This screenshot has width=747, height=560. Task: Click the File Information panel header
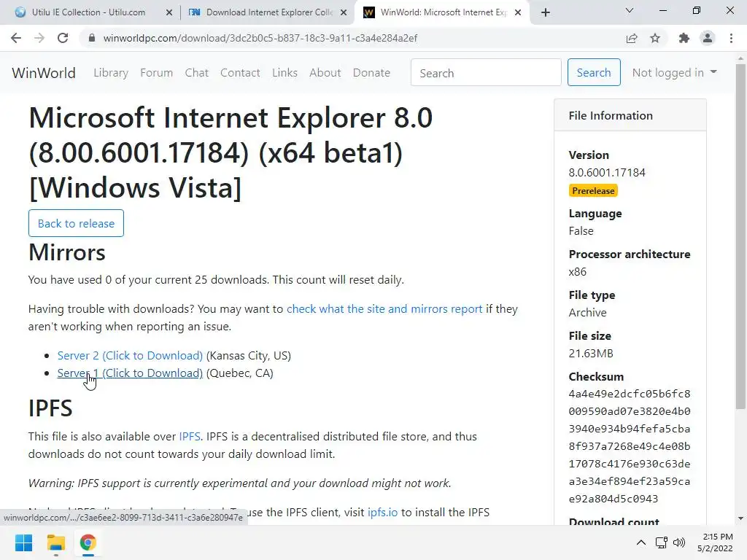coord(630,115)
